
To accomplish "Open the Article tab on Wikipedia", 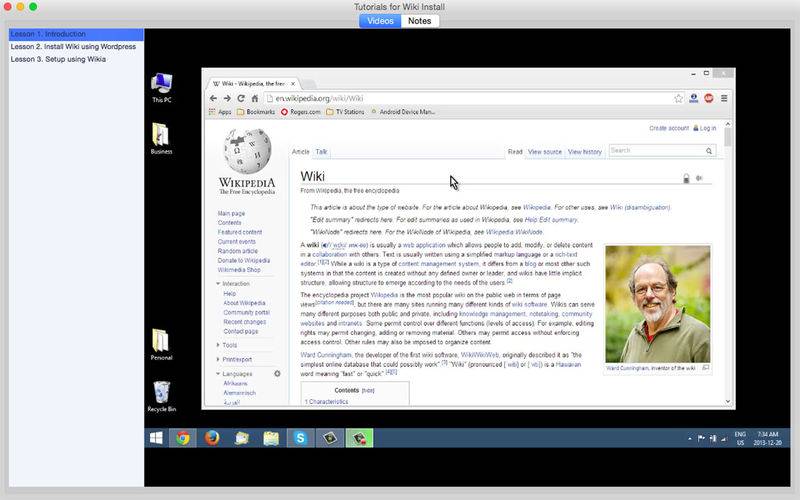I will coord(301,152).
